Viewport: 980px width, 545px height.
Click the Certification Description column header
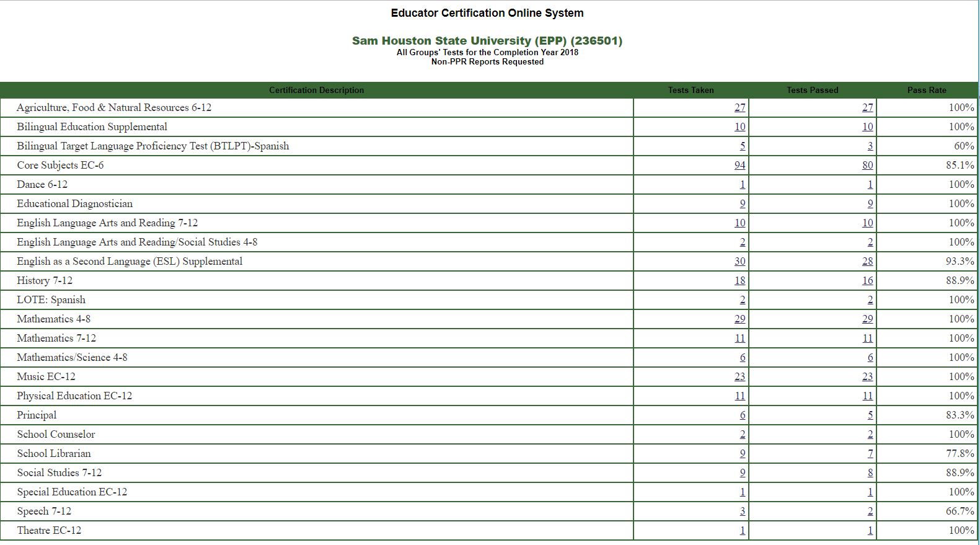click(316, 90)
